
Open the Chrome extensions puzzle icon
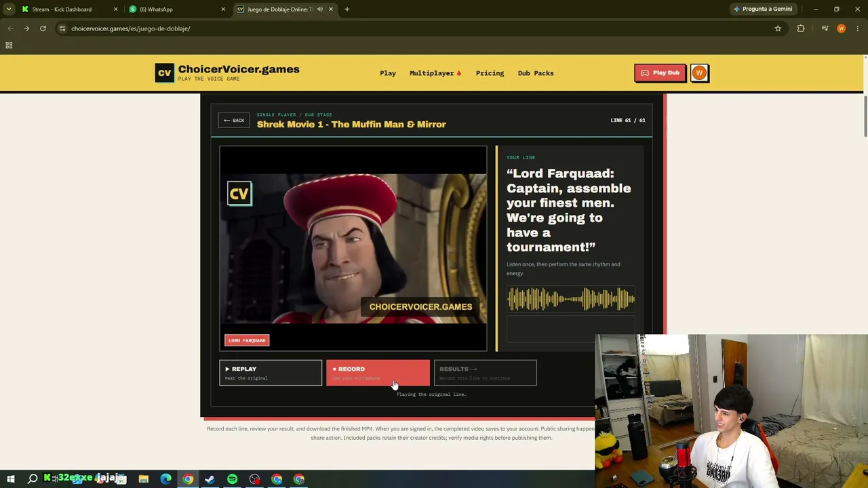[801, 28]
